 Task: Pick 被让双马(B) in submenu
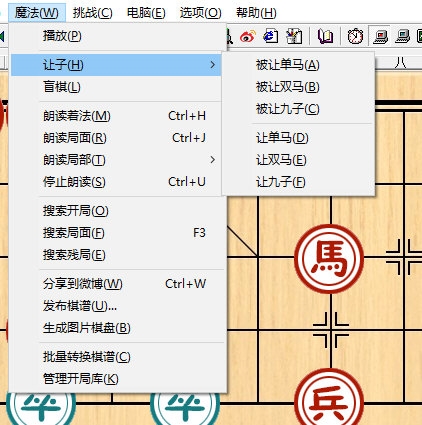coord(299,87)
